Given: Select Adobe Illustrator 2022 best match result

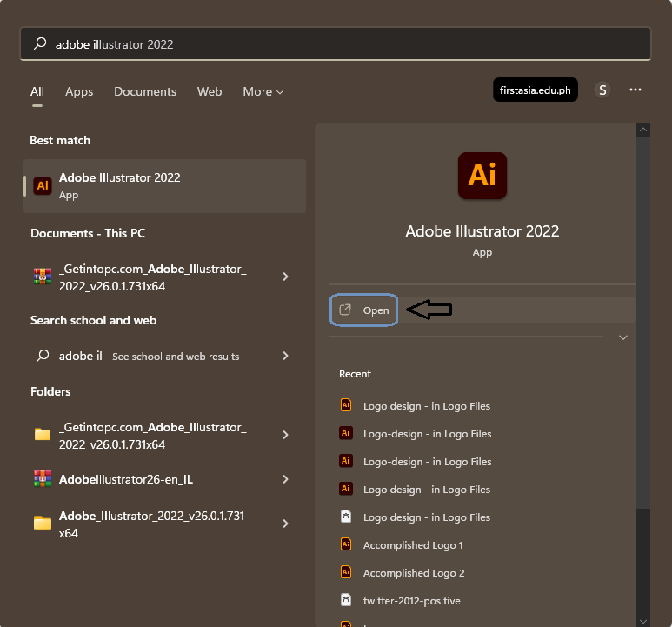Looking at the screenshot, I should pyautogui.click(x=165, y=186).
